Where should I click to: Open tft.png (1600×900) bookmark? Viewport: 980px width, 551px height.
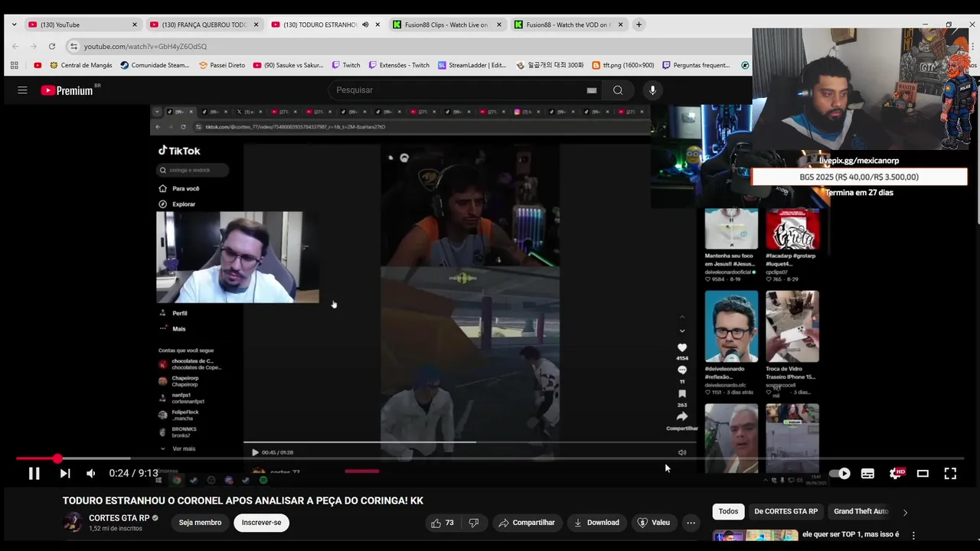coord(622,65)
